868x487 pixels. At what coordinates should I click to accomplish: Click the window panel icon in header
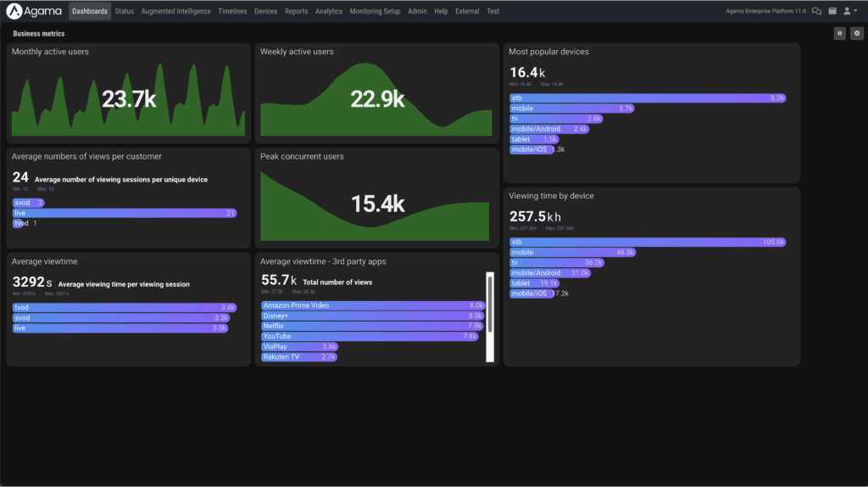[832, 11]
